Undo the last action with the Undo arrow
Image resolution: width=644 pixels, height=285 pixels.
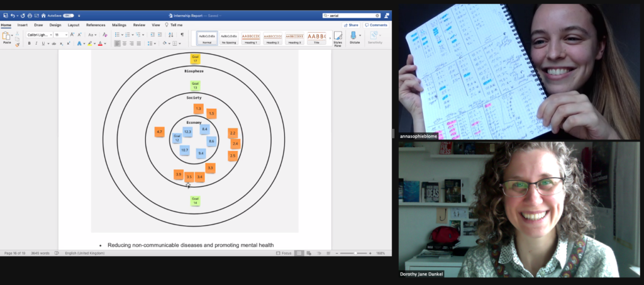13,16
